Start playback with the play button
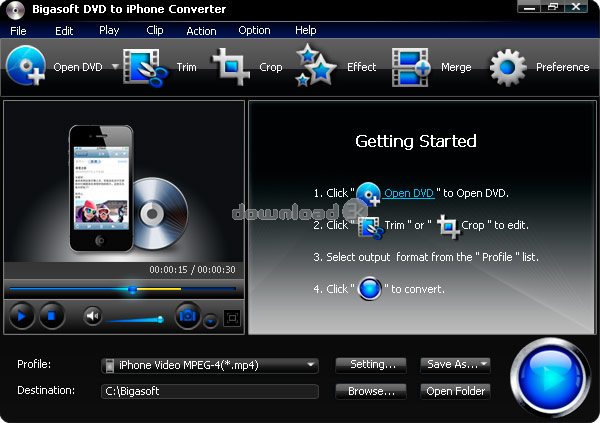This screenshot has width=600, height=423. (x=22, y=316)
